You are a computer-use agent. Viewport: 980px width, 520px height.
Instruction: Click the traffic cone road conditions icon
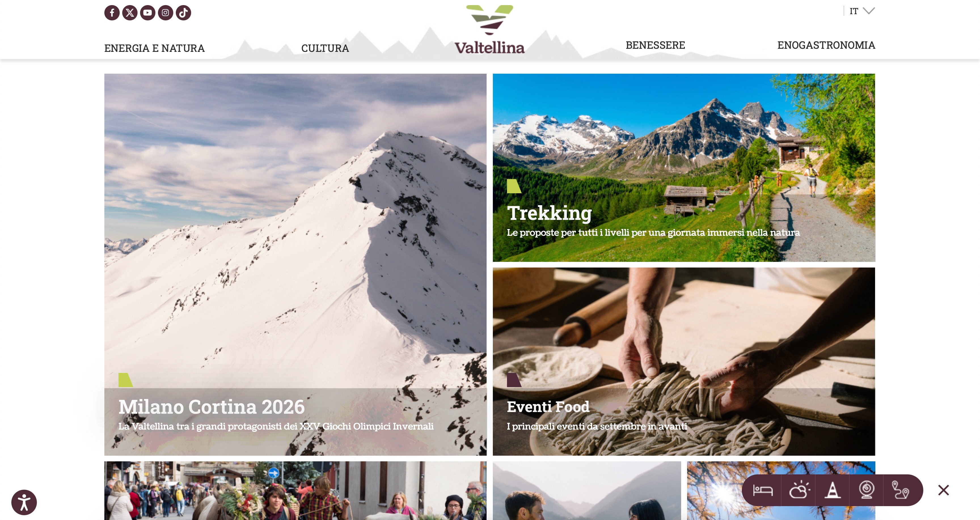click(832, 490)
